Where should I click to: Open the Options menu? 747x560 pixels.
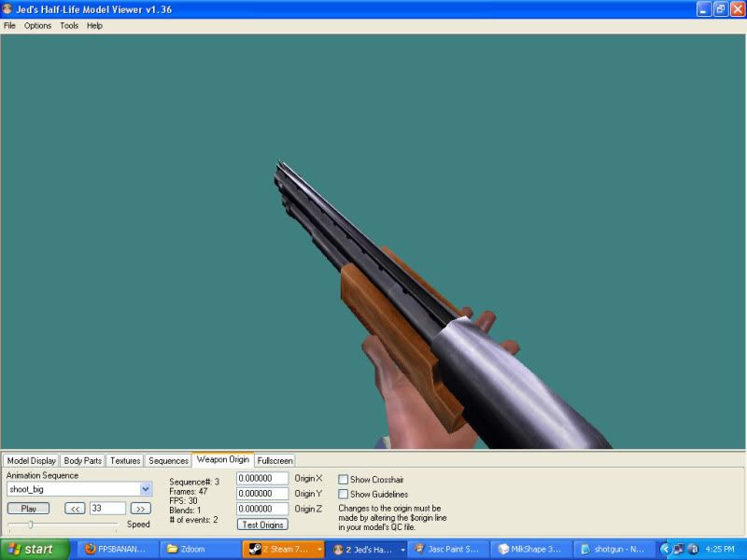coord(37,26)
